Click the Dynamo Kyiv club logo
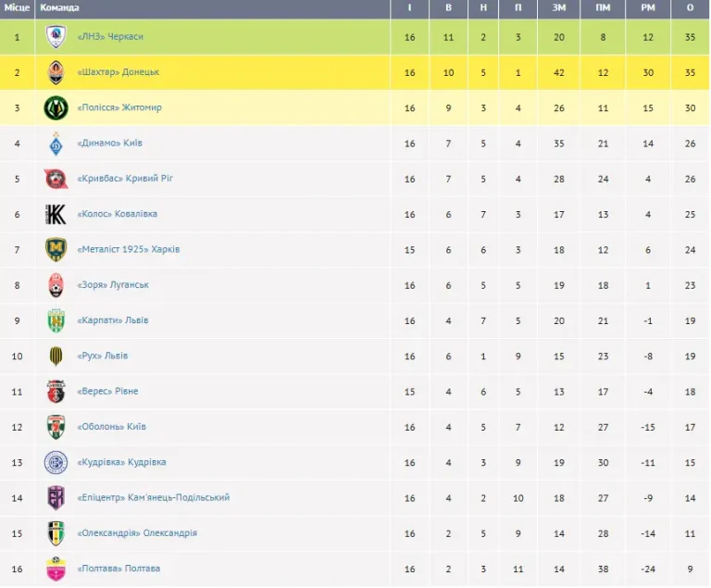The height and width of the screenshot is (588, 711). 56,144
